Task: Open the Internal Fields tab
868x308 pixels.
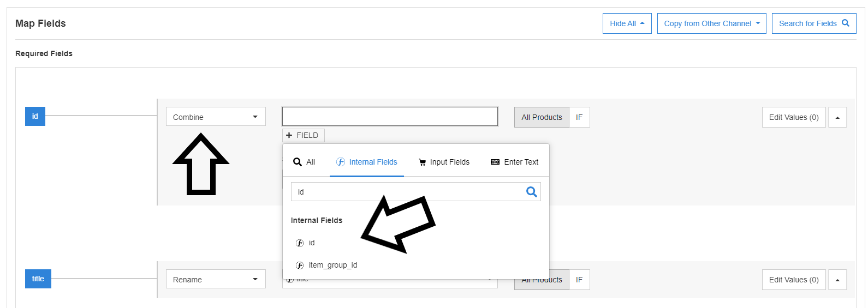Action: pyautogui.click(x=367, y=162)
